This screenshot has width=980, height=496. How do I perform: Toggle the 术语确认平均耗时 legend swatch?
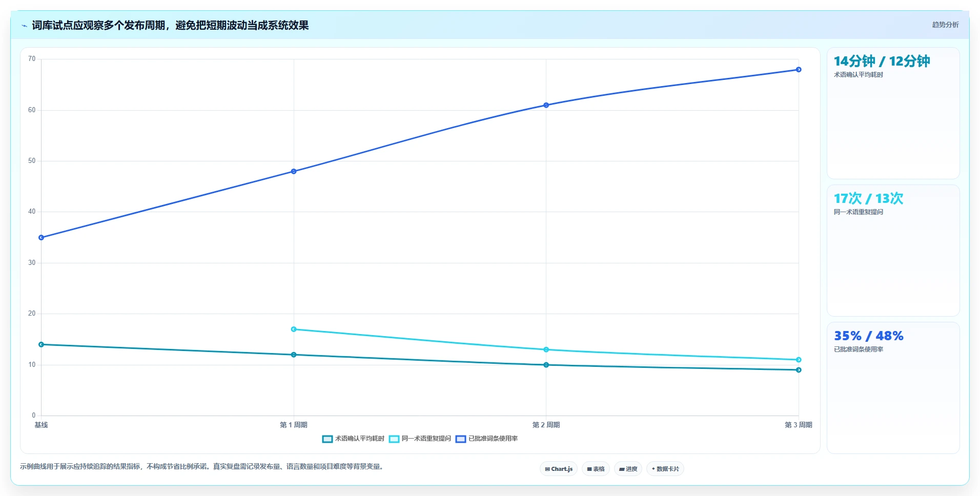[328, 439]
